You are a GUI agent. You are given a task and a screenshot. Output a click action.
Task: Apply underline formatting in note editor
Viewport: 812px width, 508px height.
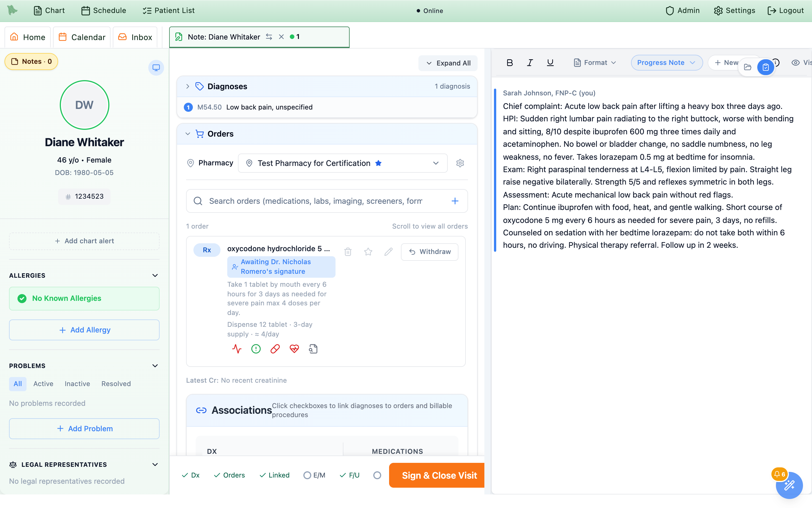[x=550, y=62]
